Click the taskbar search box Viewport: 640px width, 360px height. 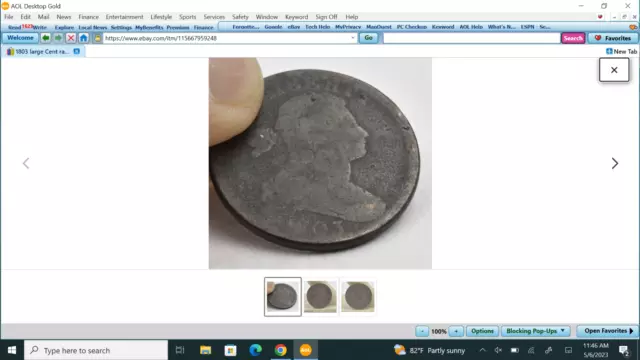click(x=96, y=350)
